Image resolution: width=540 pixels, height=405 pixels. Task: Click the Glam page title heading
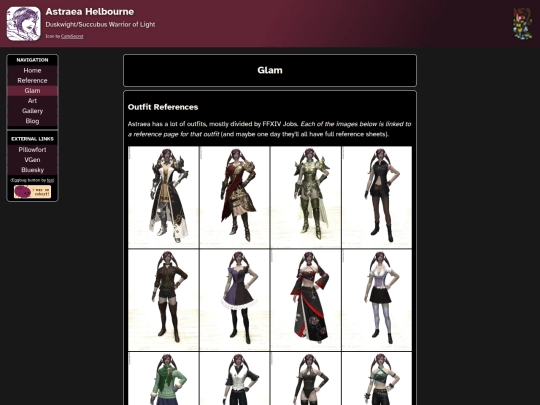tap(270, 70)
